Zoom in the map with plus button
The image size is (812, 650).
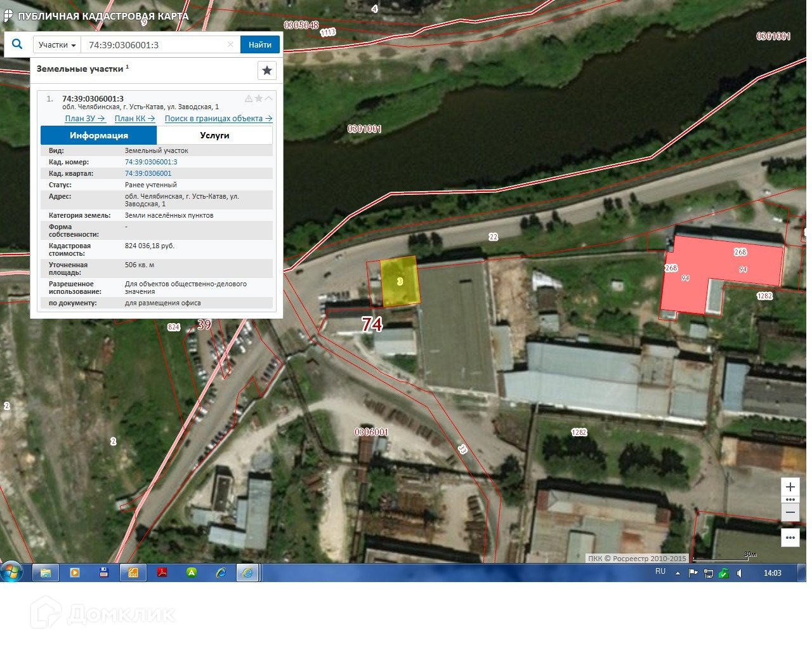(790, 487)
